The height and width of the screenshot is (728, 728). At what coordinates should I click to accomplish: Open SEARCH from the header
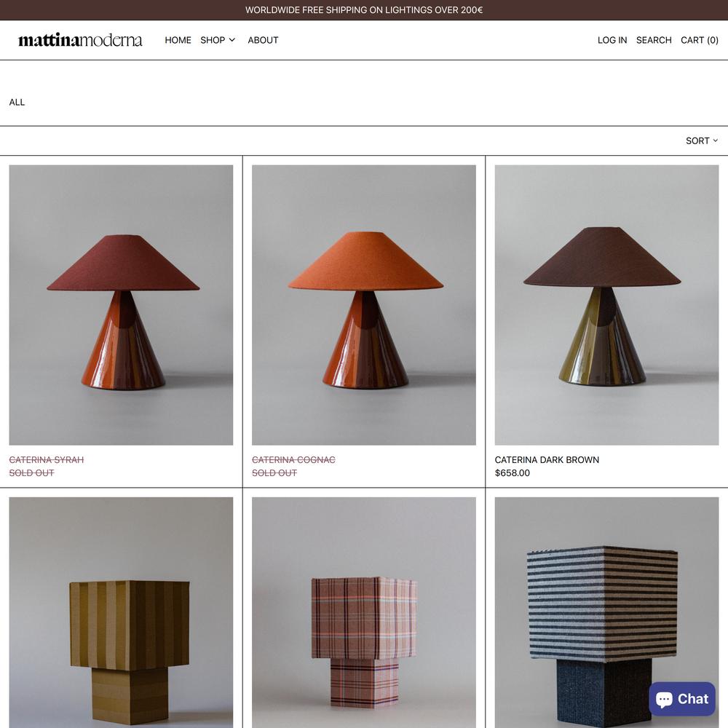click(x=654, y=40)
